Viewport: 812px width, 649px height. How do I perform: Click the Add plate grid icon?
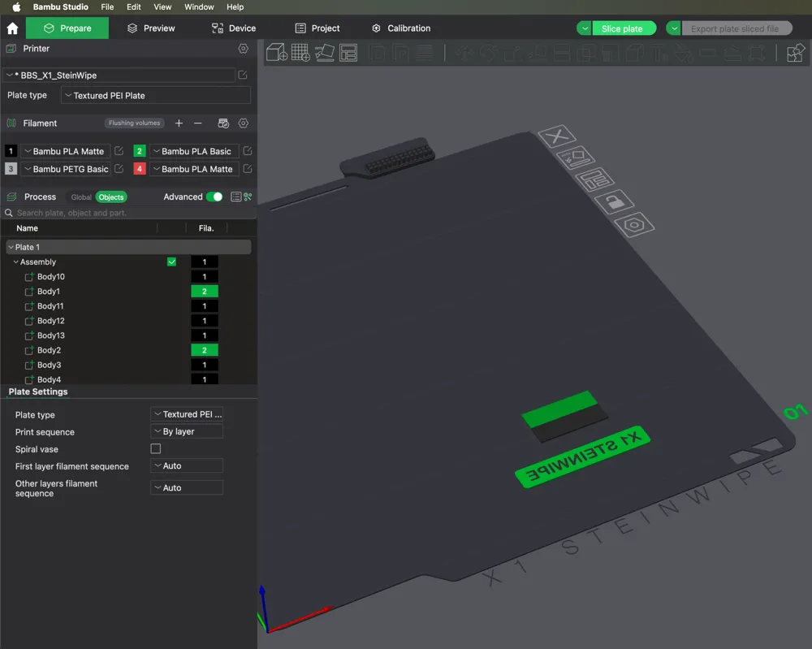300,53
